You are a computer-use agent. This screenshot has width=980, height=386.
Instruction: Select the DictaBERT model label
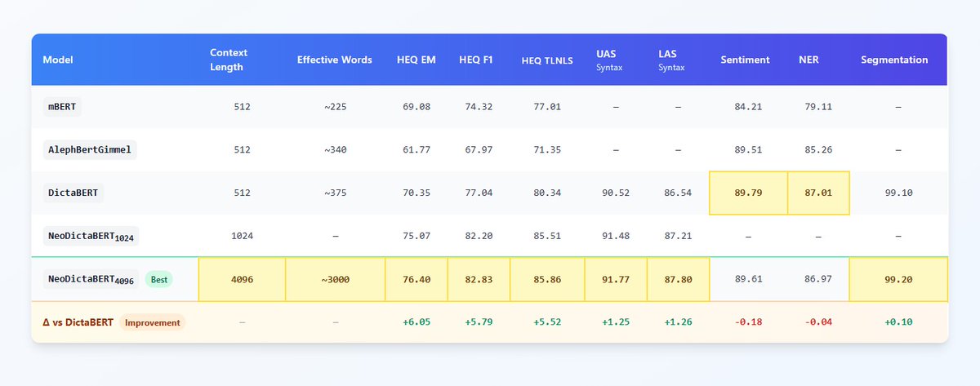click(x=75, y=193)
